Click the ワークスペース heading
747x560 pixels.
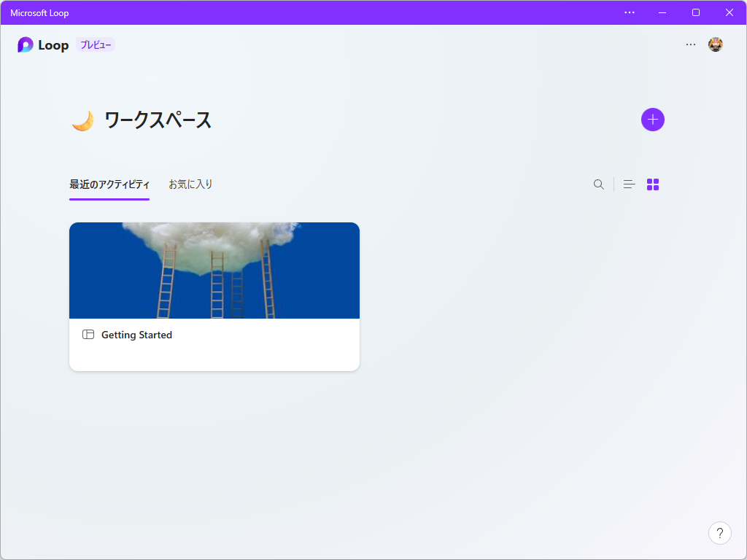pyautogui.click(x=157, y=120)
